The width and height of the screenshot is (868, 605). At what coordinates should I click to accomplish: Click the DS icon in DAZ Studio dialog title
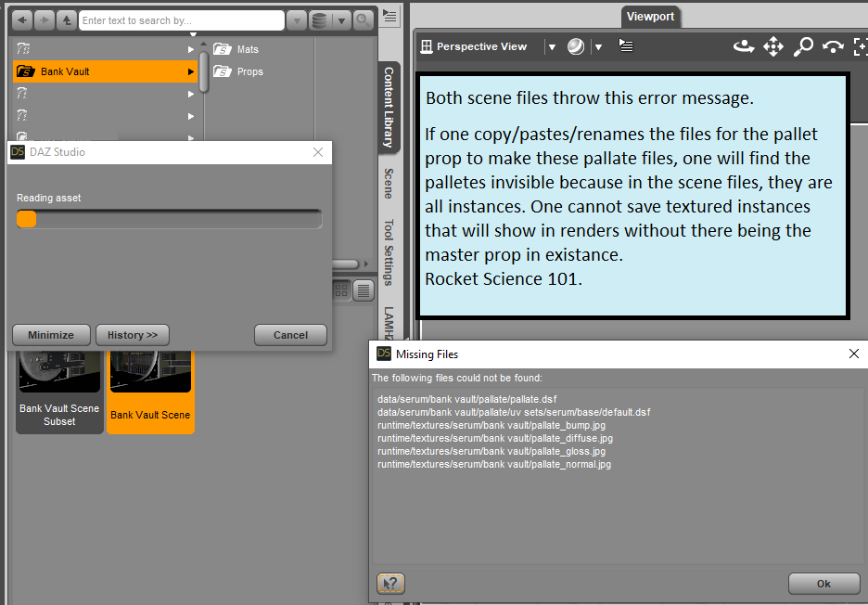tap(18, 152)
